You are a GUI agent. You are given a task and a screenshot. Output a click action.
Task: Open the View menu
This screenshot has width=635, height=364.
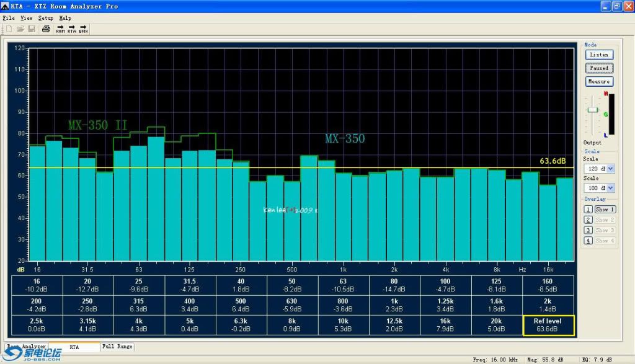(26, 18)
